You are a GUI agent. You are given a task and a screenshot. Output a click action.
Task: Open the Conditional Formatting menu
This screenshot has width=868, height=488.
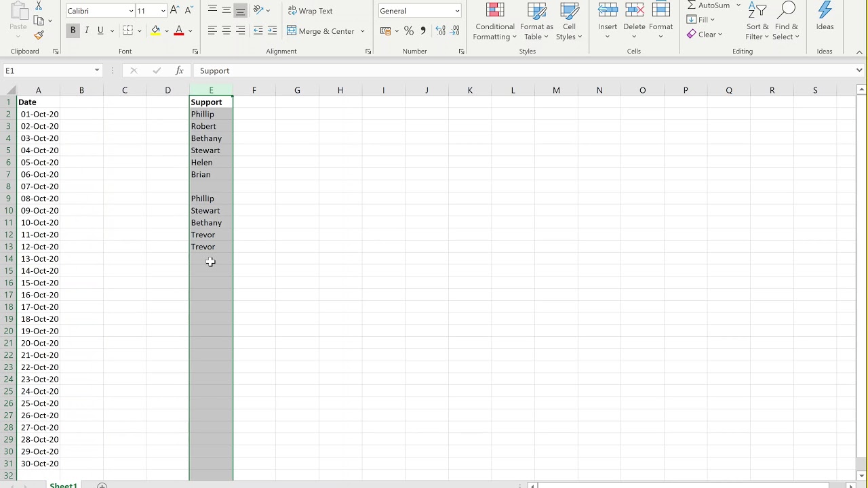495,20
